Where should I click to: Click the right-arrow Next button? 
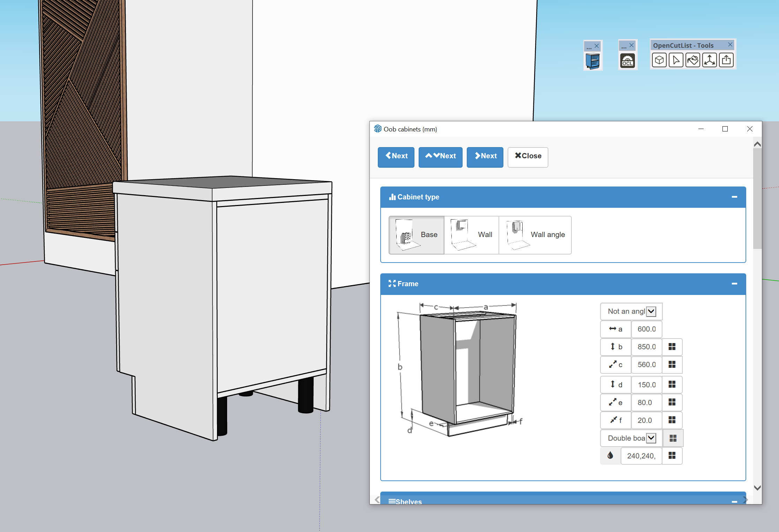tap(485, 157)
